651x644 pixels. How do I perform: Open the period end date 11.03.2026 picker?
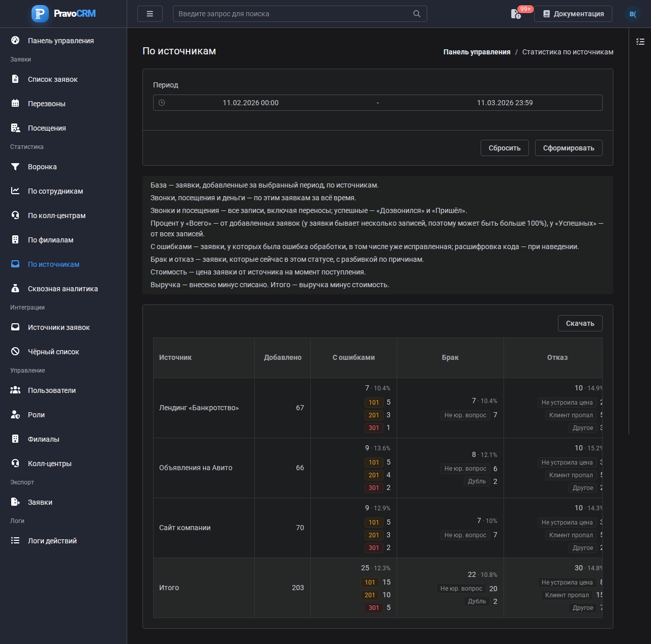(505, 103)
